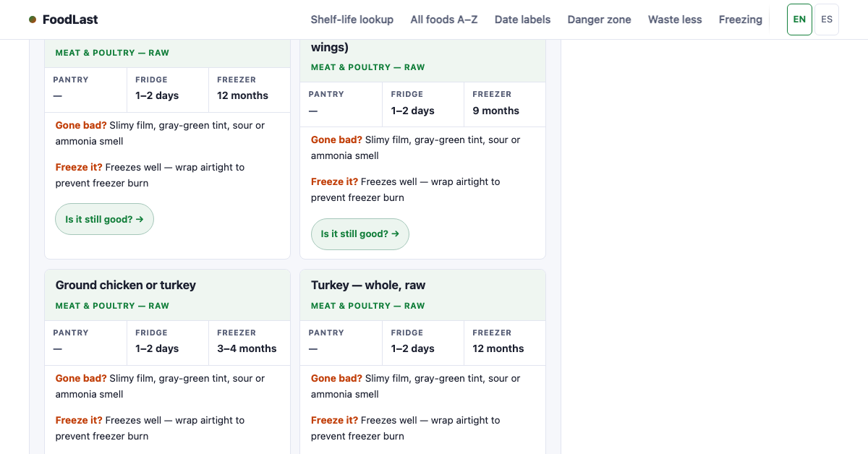Click the FRIDGE label in the wings card
This screenshot has width=868, height=454.
[x=407, y=94]
